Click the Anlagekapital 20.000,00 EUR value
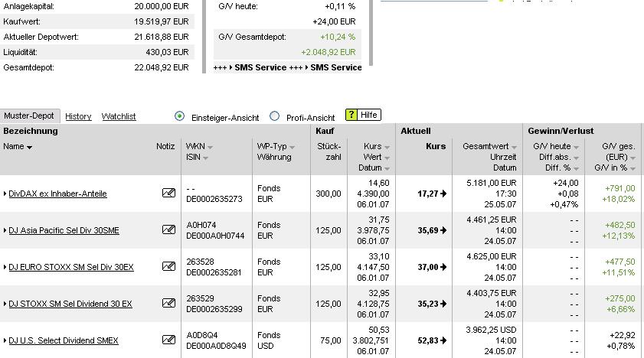This screenshot has width=644, height=358. (162, 7)
